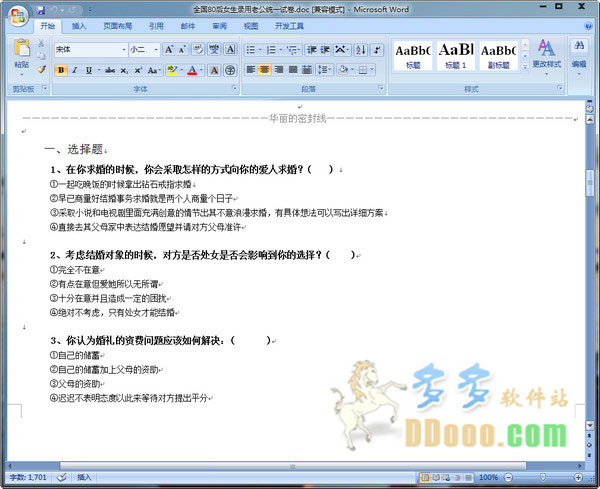Switch to the 引用 tab
600x489 pixels.
[156, 26]
